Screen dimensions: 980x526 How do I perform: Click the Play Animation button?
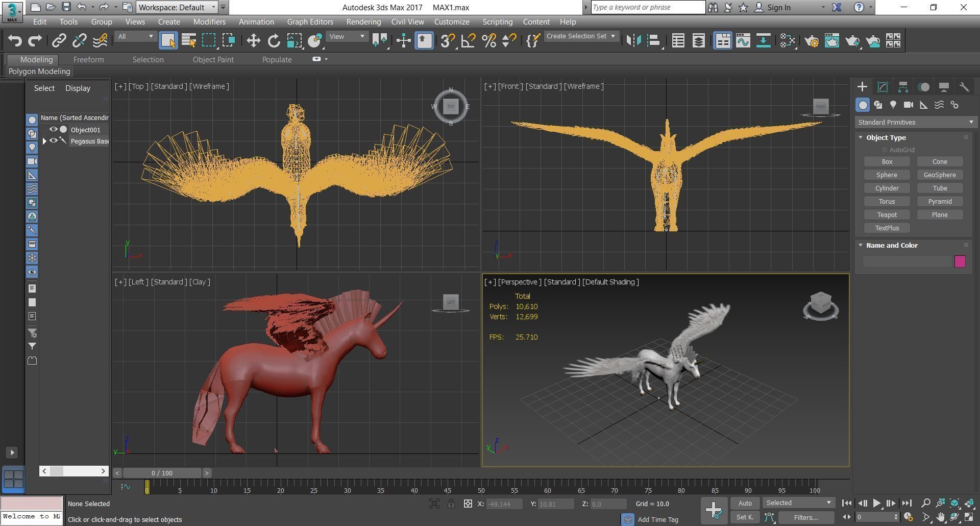click(876, 504)
